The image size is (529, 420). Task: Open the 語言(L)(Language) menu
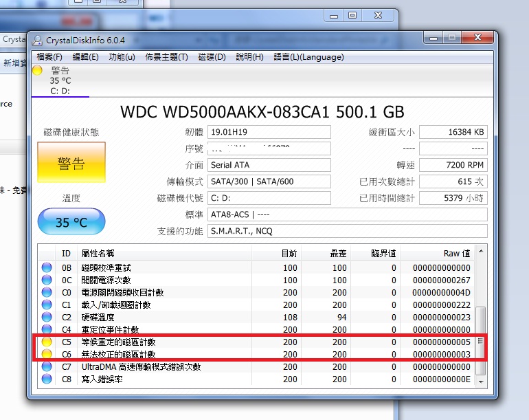tap(308, 57)
